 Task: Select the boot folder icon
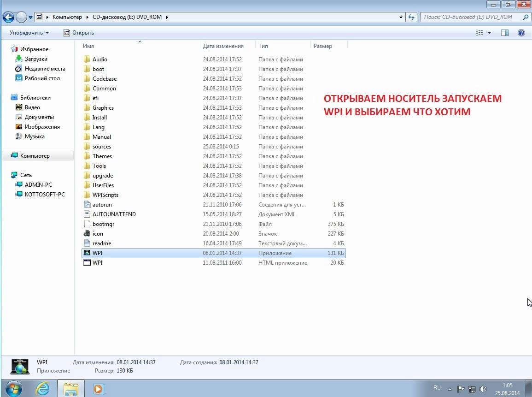click(x=87, y=69)
